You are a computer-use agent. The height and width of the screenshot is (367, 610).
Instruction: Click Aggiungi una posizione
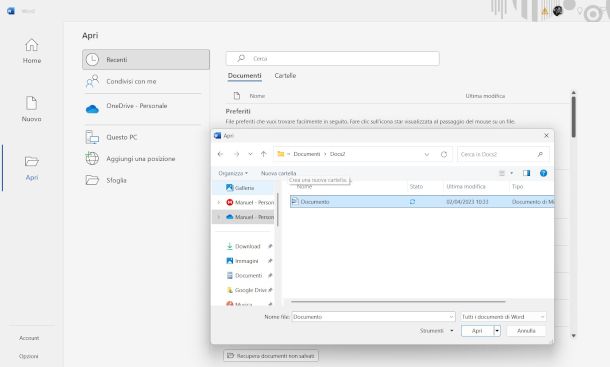tap(146, 159)
